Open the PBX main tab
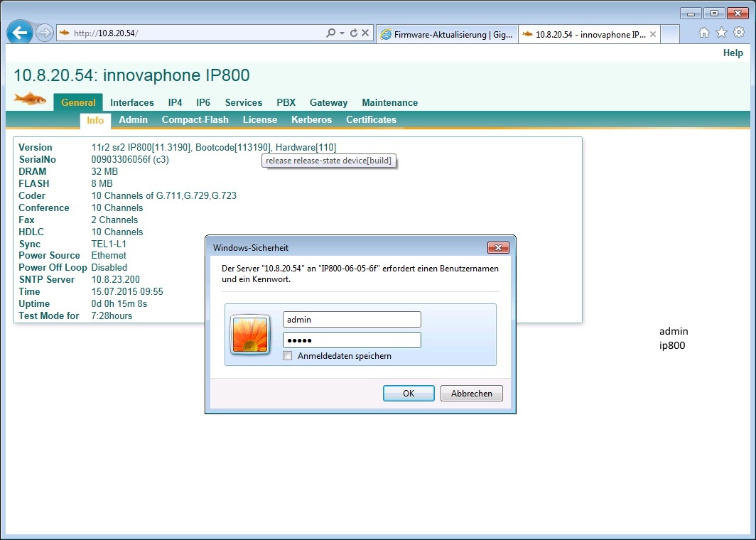 [286, 102]
